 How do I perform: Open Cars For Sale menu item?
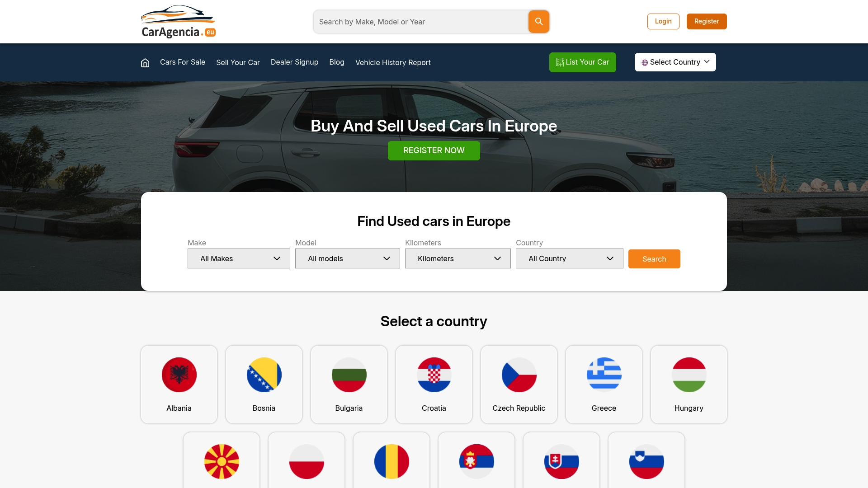(183, 62)
